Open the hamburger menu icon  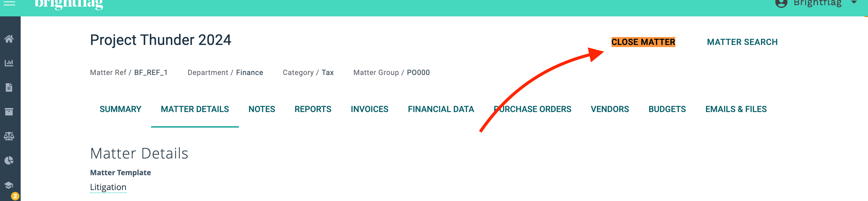point(9,3)
